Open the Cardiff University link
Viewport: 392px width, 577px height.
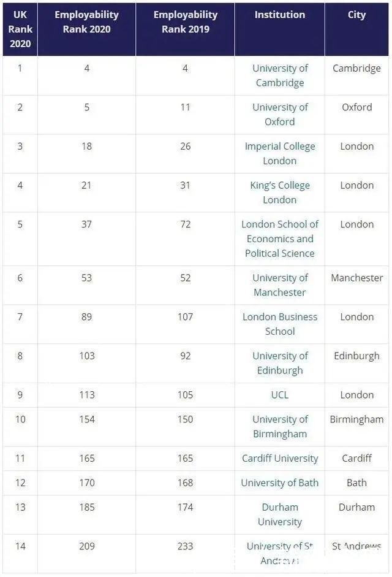click(x=280, y=458)
